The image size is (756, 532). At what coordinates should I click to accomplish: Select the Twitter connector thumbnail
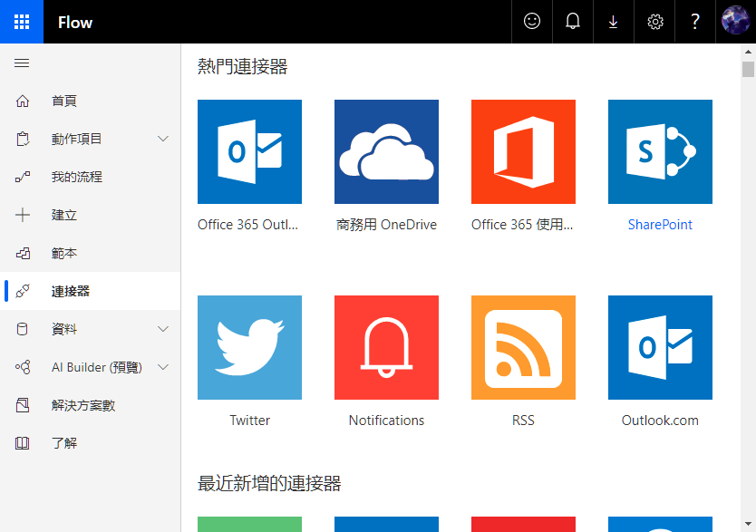coord(249,347)
